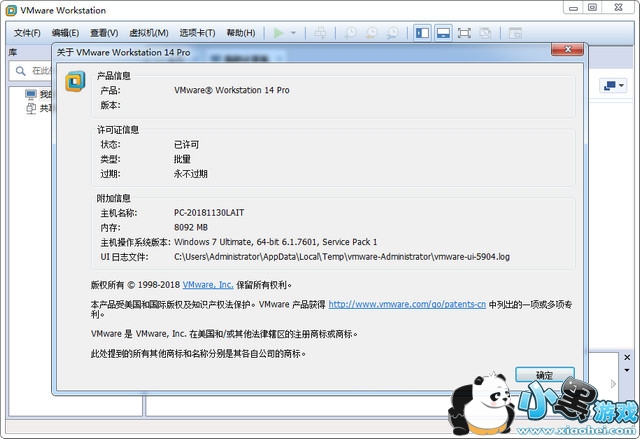Open the 虚拟机(M) menu
Screen dimensions: 640x439
149,33
